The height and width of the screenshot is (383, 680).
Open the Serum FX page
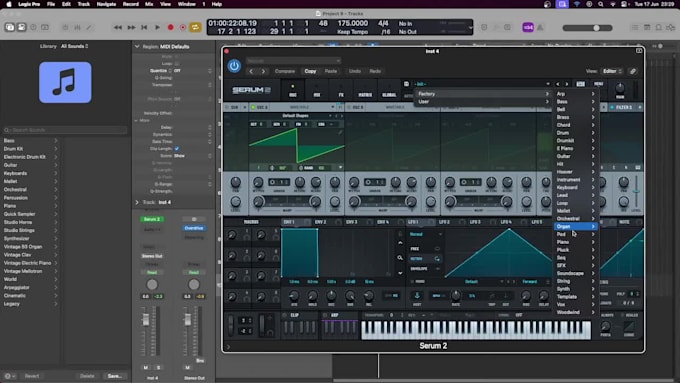(341, 90)
